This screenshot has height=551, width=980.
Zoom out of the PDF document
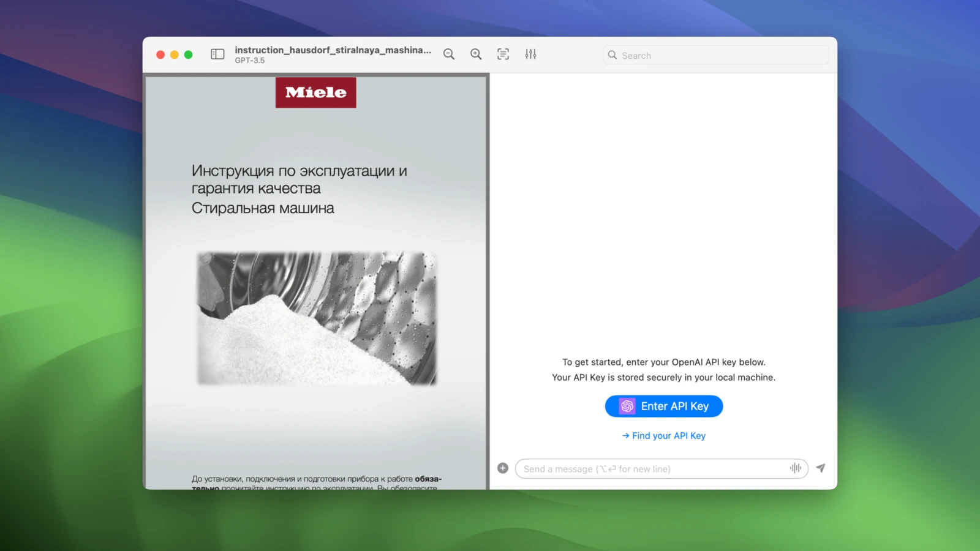coord(449,54)
